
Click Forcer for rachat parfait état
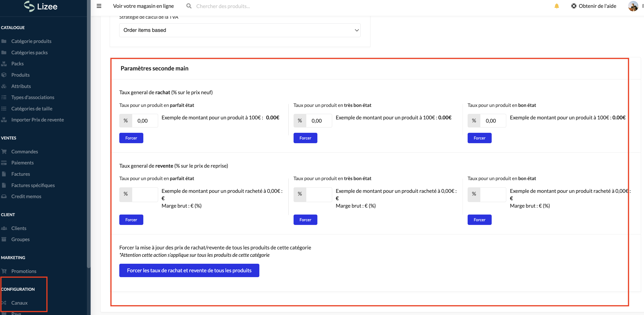pyautogui.click(x=131, y=138)
